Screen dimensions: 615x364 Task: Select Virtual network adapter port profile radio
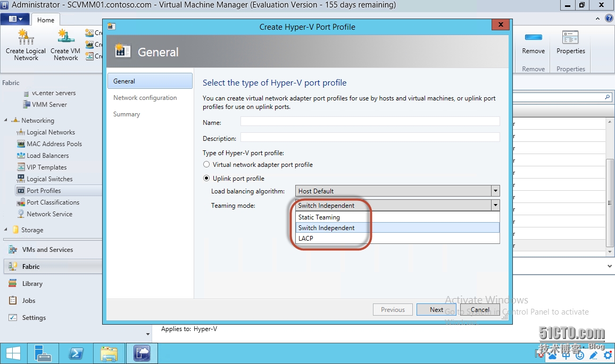(x=207, y=165)
